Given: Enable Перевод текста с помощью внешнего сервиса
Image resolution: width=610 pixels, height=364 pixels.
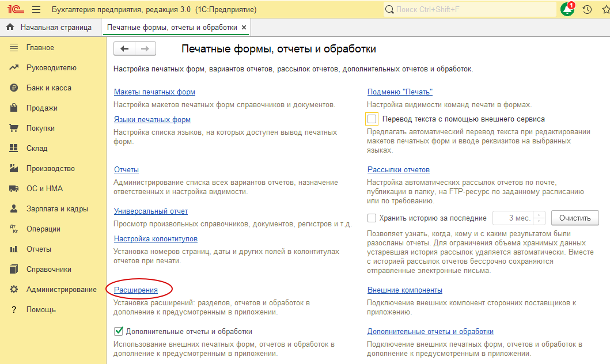Looking at the screenshot, I should pyautogui.click(x=372, y=119).
